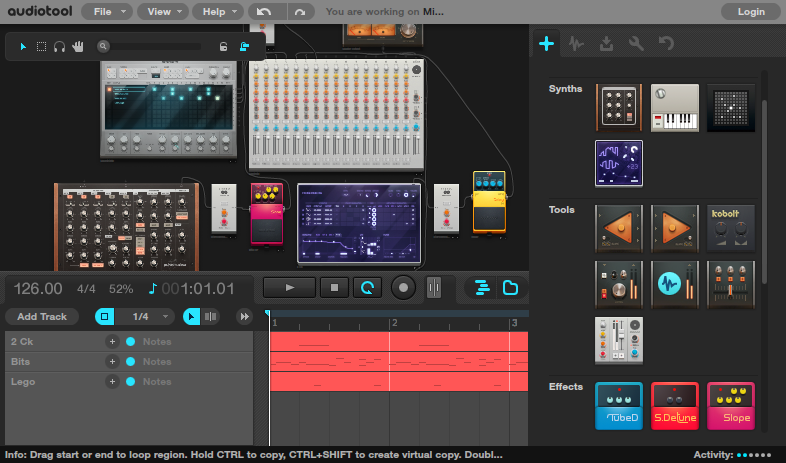Image resolution: width=786 pixels, height=463 pixels.
Task: Click the plus on the Bits track
Action: pos(112,362)
